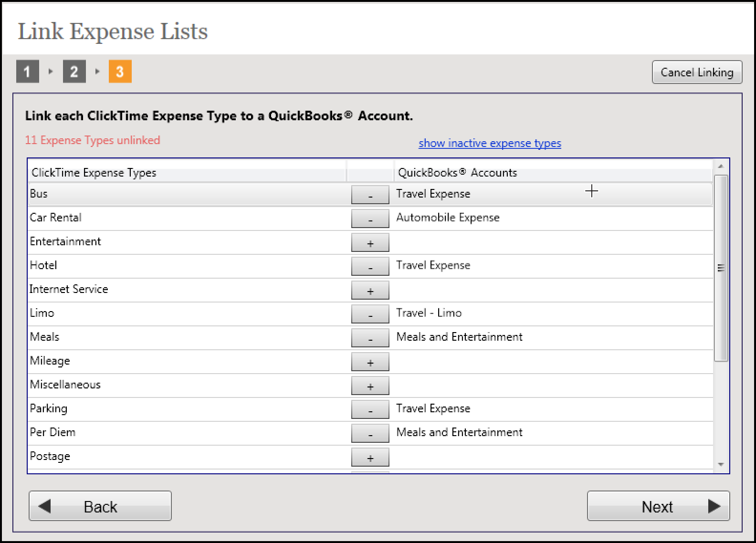Select the Miscellaneous row

[370, 385]
